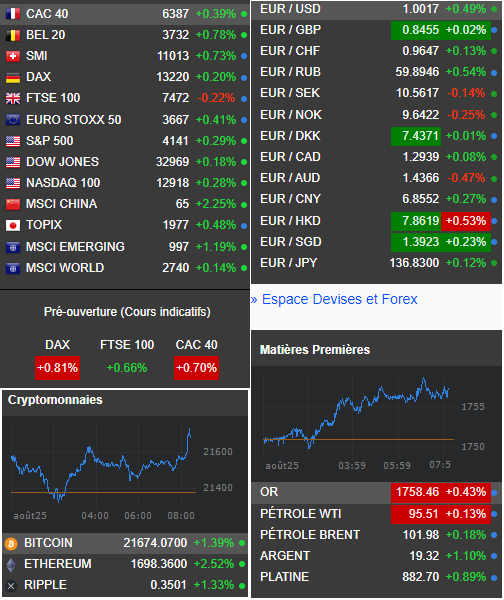The height and width of the screenshot is (600, 504).
Task: Click the green status dot on BITCOIN row
Action: 242,543
